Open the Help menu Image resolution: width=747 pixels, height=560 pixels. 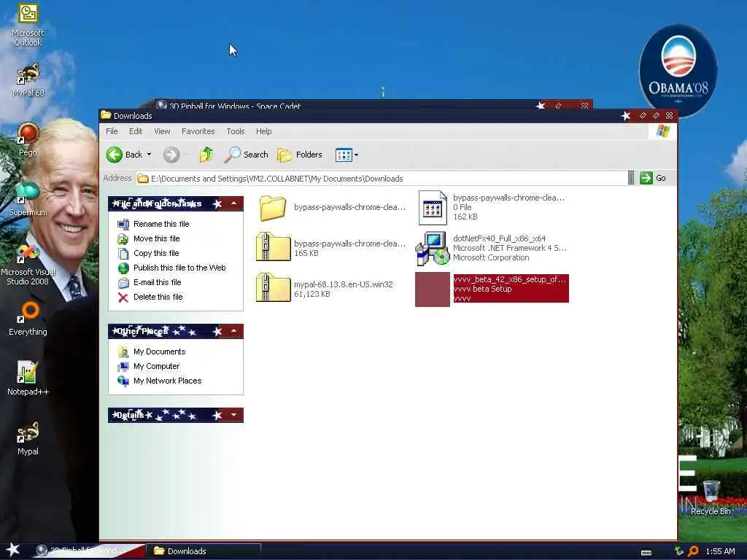tap(263, 131)
